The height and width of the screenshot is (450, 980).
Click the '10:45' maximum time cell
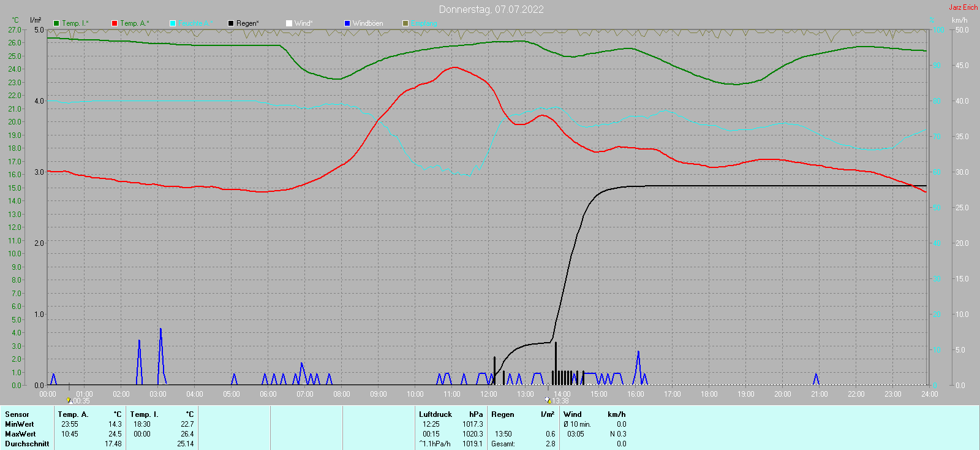click(70, 434)
